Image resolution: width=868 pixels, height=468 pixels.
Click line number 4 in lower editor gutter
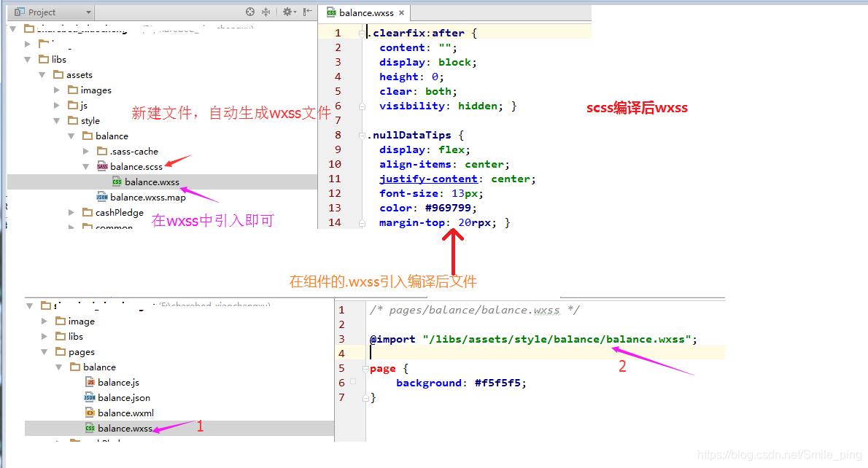pyautogui.click(x=341, y=354)
